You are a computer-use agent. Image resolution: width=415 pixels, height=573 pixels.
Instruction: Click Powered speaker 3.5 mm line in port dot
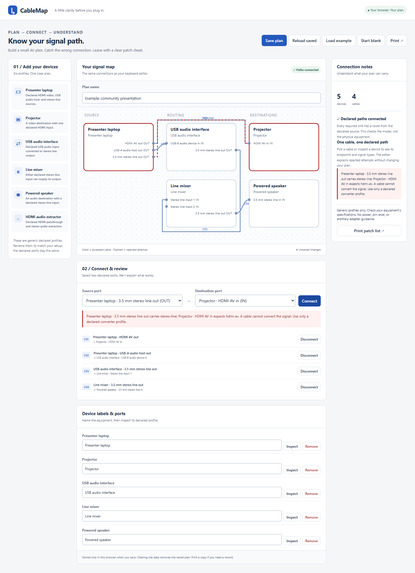(x=250, y=200)
